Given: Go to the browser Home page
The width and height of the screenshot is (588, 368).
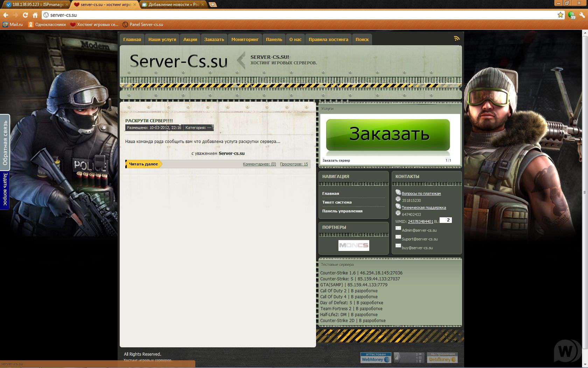Looking at the screenshot, I should click(35, 15).
